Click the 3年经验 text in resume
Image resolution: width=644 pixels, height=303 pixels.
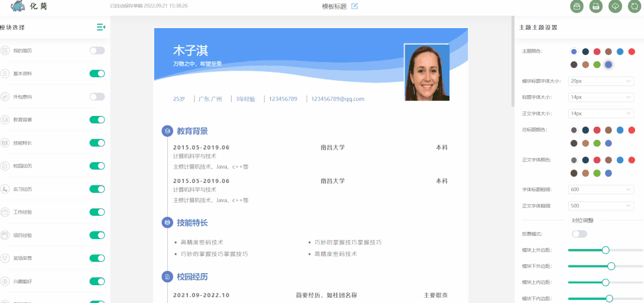(x=245, y=99)
